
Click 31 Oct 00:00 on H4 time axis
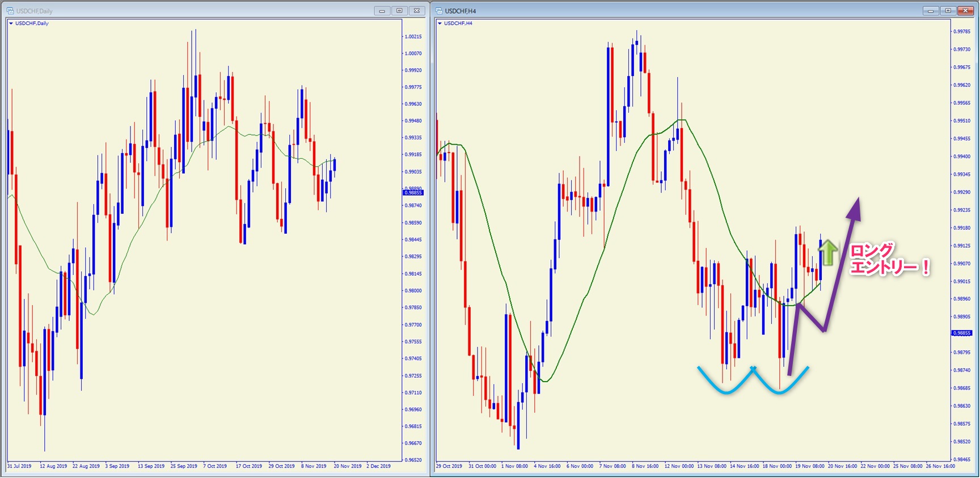coord(483,466)
